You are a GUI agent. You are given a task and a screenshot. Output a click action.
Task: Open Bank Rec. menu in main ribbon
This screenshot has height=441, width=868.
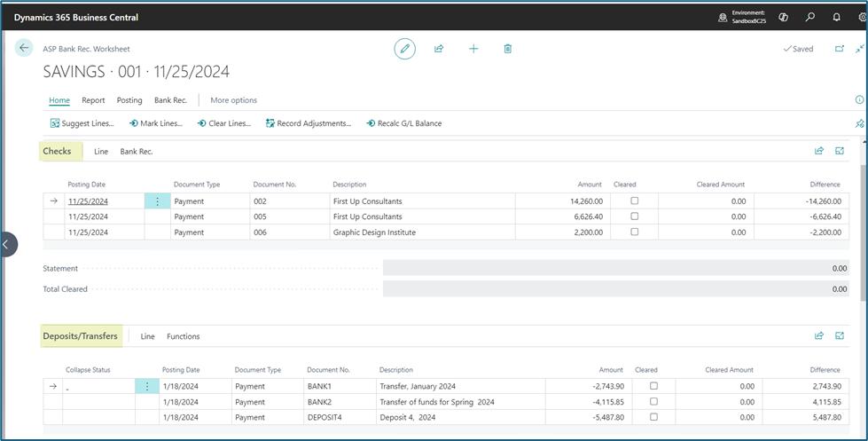pos(170,100)
